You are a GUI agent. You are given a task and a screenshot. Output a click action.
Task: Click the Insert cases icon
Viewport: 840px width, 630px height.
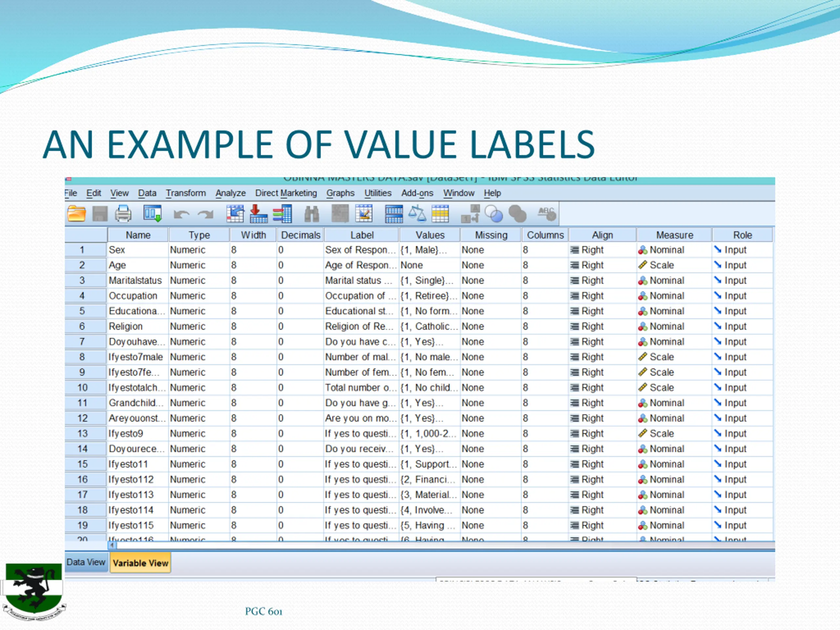pos(340,213)
